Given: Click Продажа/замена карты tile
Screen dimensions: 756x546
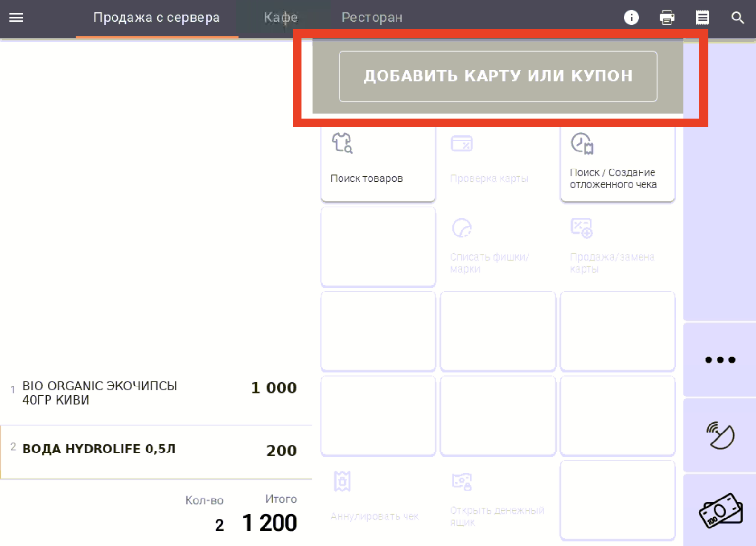Looking at the screenshot, I should coord(618,246).
